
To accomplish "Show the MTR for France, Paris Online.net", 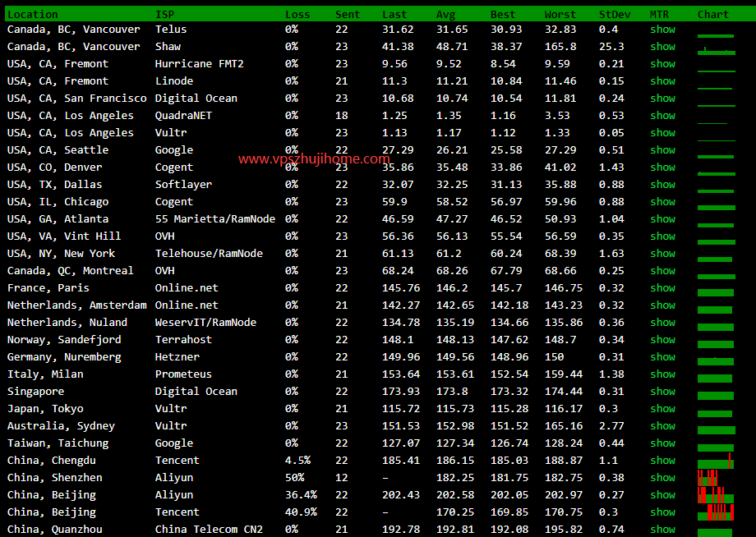I will [662, 288].
